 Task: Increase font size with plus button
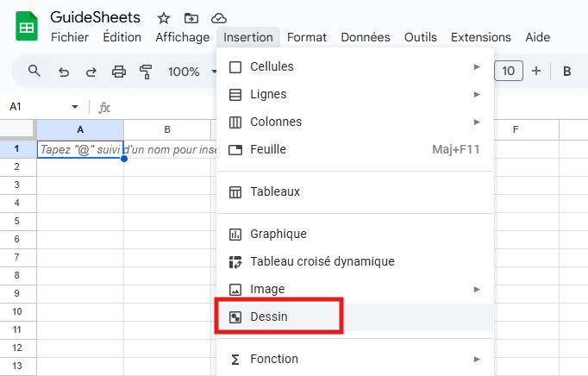click(x=536, y=71)
